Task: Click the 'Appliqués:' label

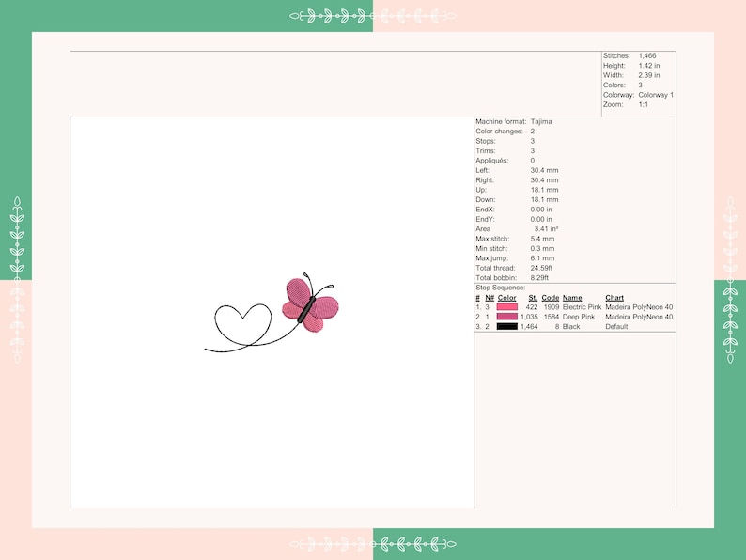Action: click(492, 161)
